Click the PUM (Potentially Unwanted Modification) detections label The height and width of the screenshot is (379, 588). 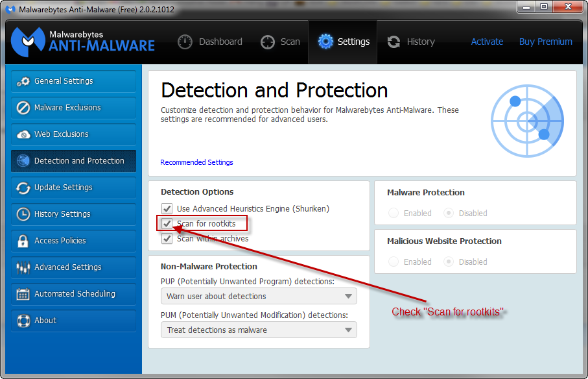(x=254, y=315)
